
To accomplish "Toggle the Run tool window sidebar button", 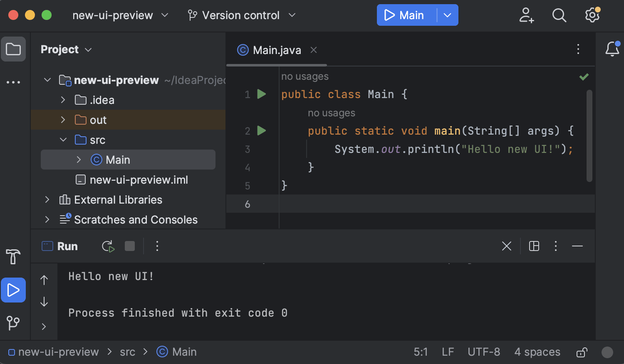I will [x=13, y=290].
